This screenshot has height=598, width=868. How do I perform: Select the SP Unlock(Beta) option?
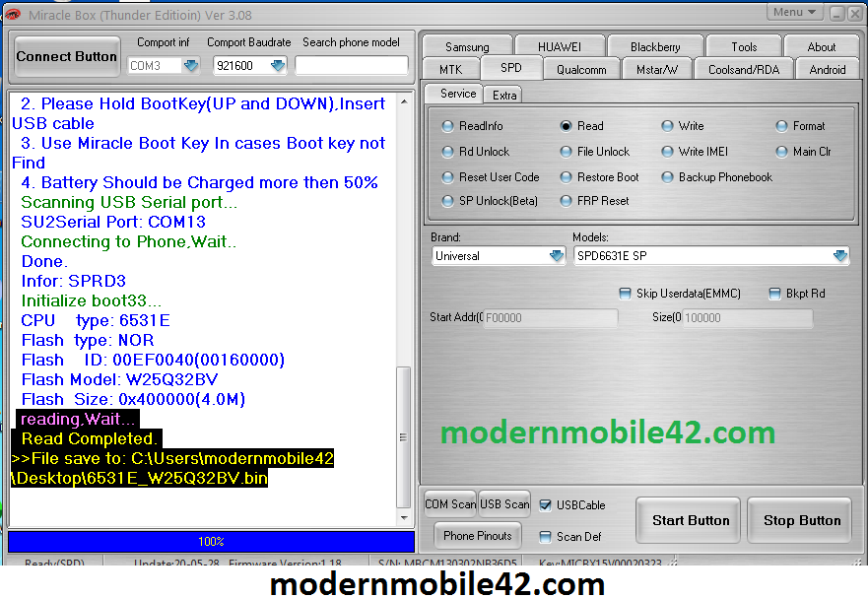[490, 201]
